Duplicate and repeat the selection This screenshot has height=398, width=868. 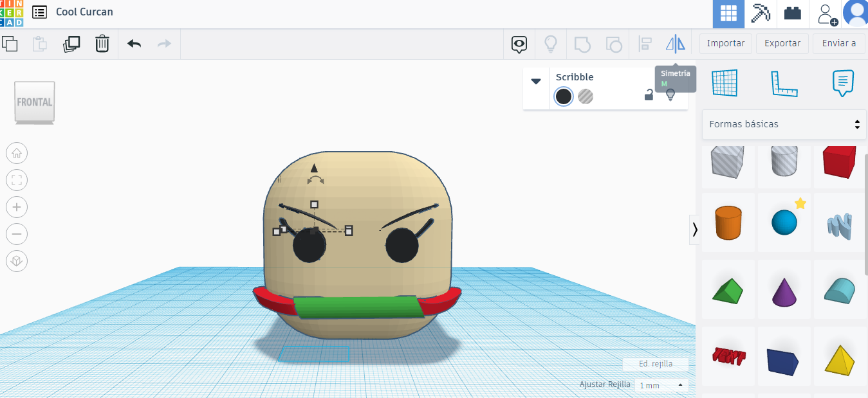(71, 44)
